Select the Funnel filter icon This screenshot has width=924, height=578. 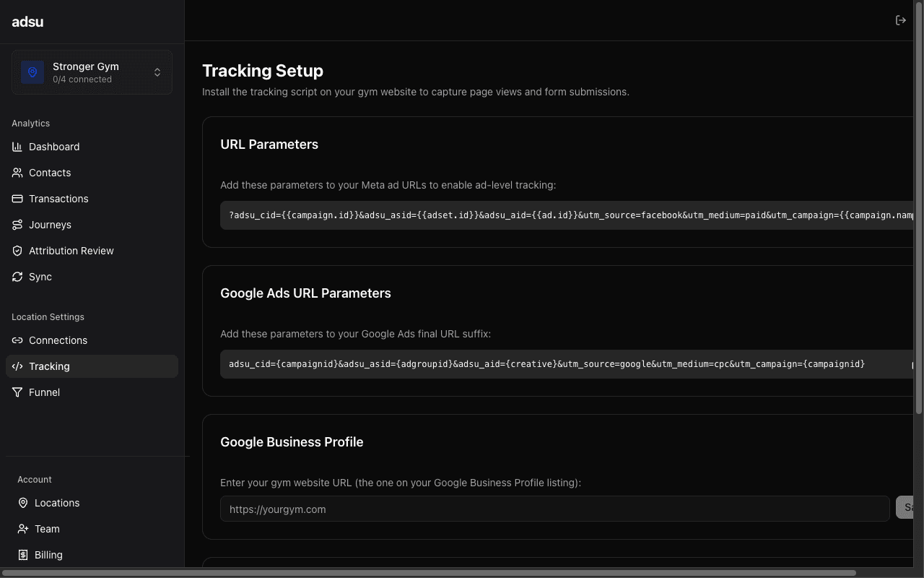click(x=17, y=392)
